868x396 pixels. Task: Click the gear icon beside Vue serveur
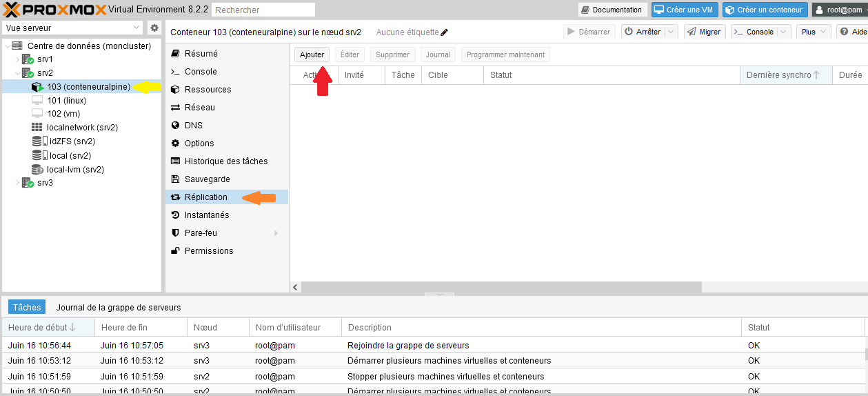point(154,28)
